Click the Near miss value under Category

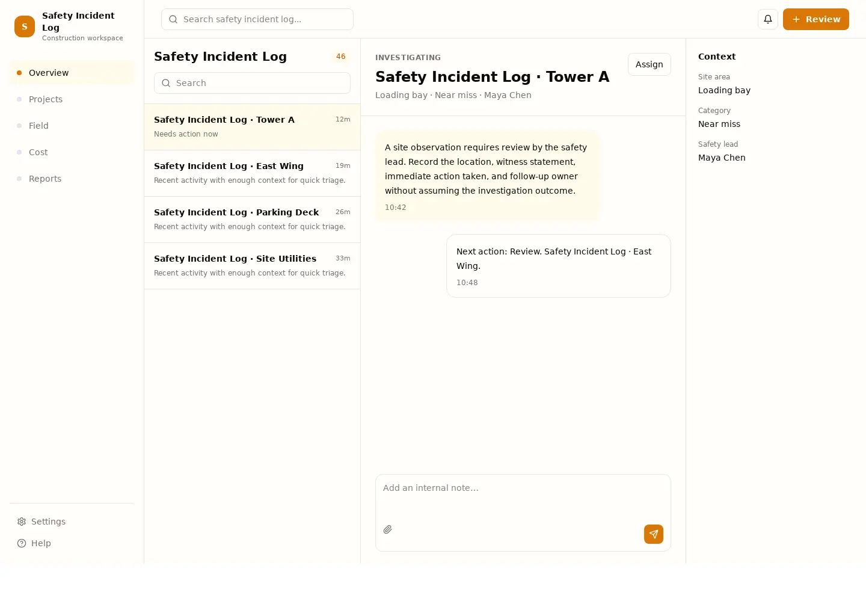click(x=719, y=124)
